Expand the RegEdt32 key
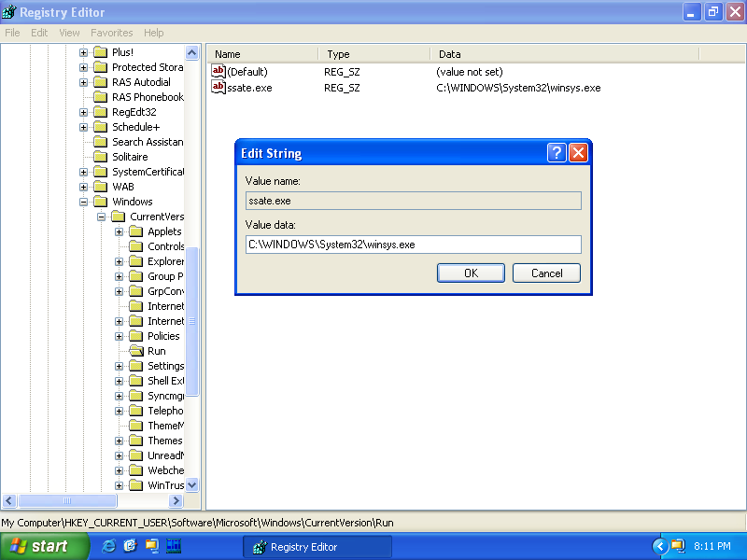 click(x=83, y=112)
